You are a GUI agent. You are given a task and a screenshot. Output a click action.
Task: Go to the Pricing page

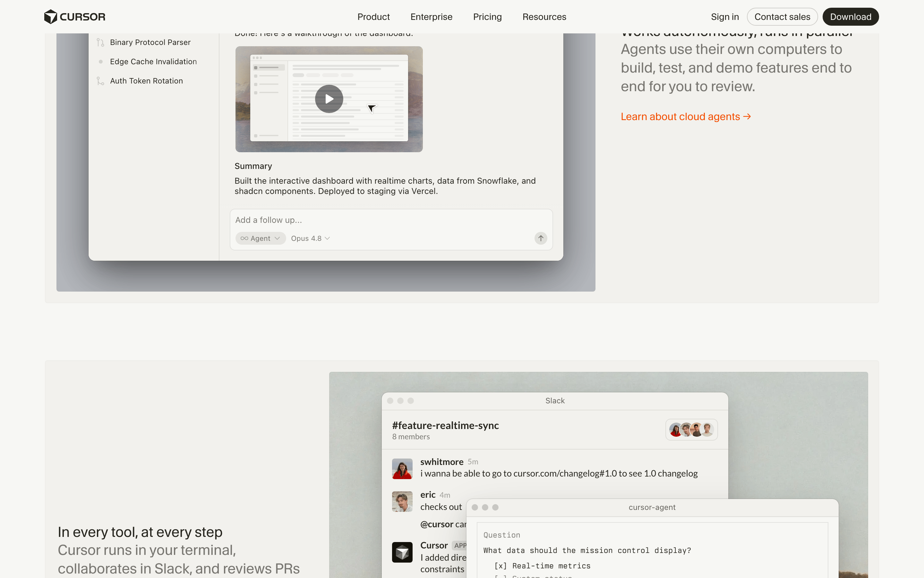(x=487, y=17)
